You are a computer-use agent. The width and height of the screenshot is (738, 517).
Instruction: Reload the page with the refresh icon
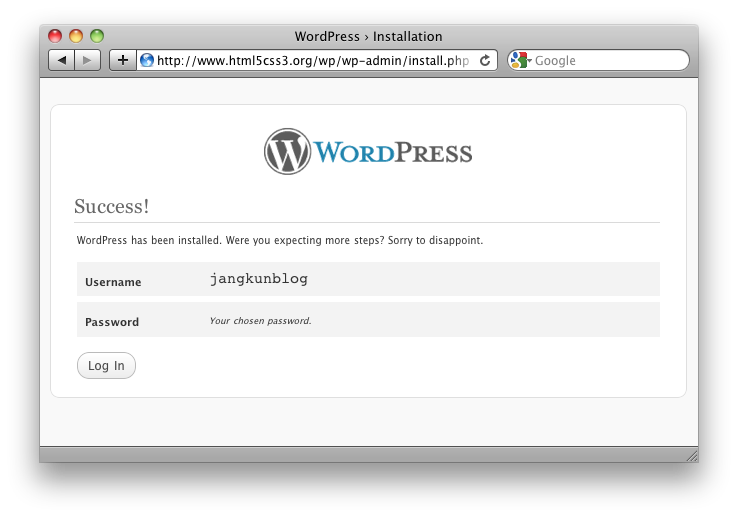(x=485, y=60)
